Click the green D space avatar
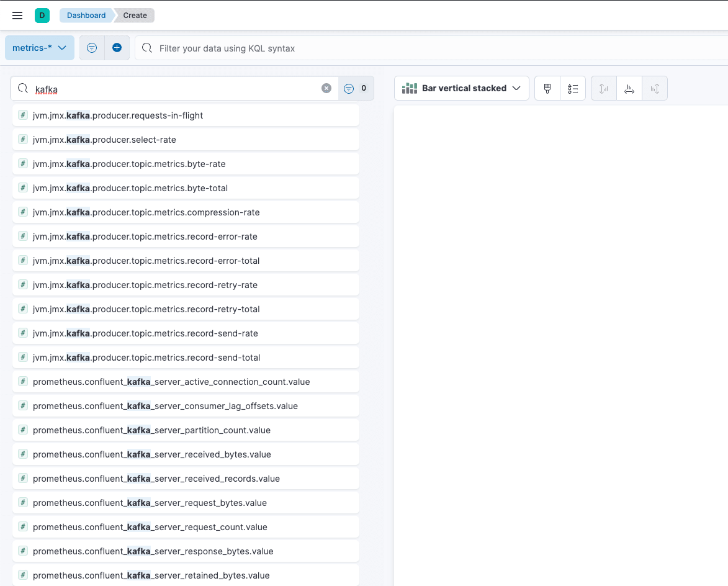This screenshot has height=586, width=728. click(42, 16)
